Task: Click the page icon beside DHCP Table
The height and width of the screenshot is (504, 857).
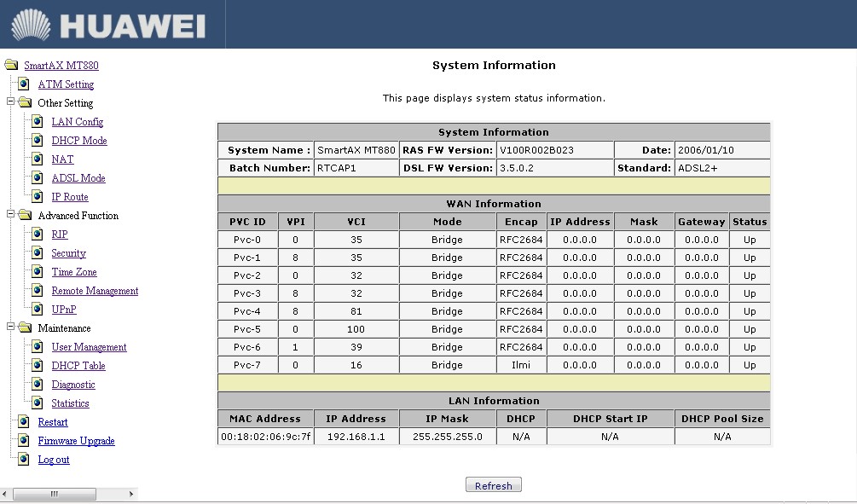Action: coord(38,365)
